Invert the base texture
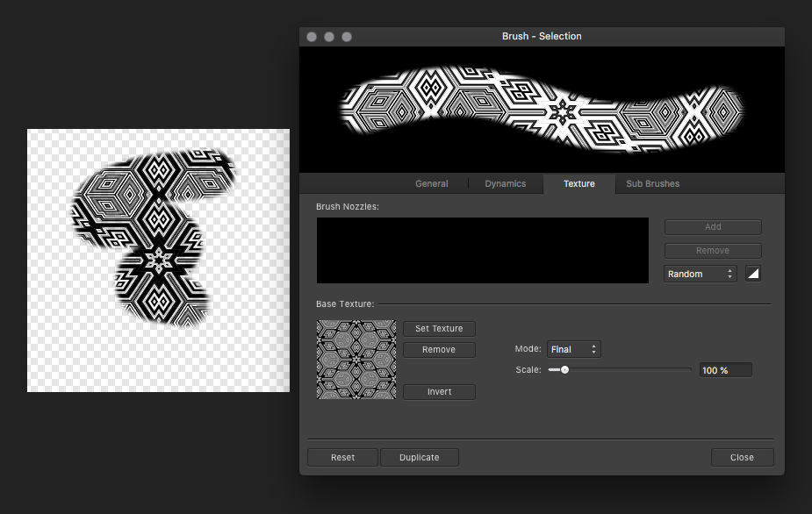Screen dimensions: 812x514 (x=439, y=391)
